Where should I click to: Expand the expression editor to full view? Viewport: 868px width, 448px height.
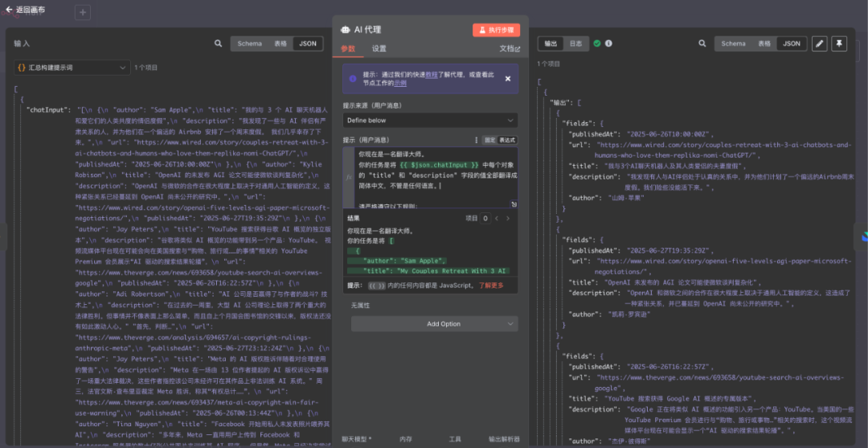pyautogui.click(x=514, y=204)
